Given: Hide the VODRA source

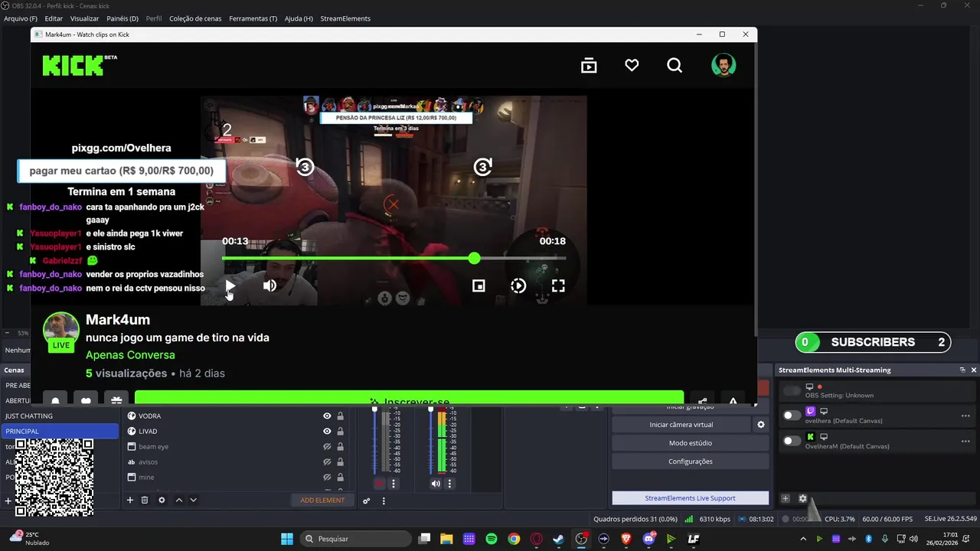Looking at the screenshot, I should (327, 416).
